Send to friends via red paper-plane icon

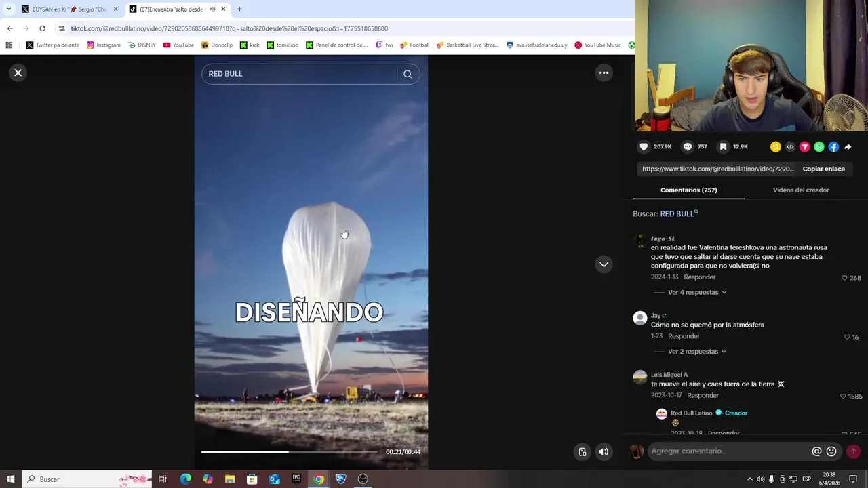tap(805, 146)
